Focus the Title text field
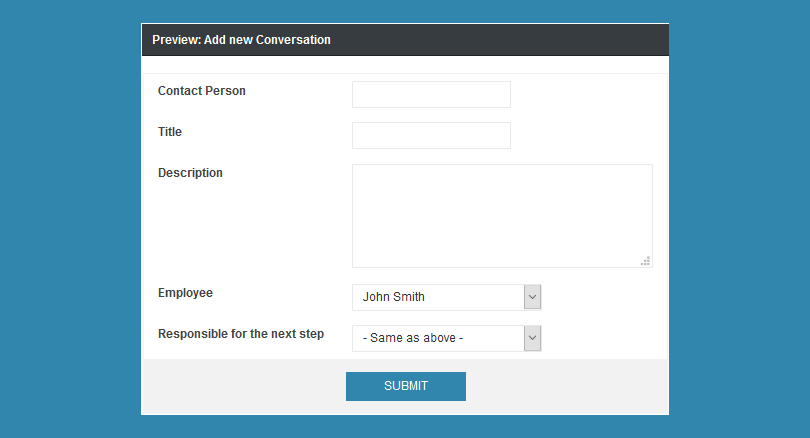Screen dimensions: 810x438 [x=431, y=135]
